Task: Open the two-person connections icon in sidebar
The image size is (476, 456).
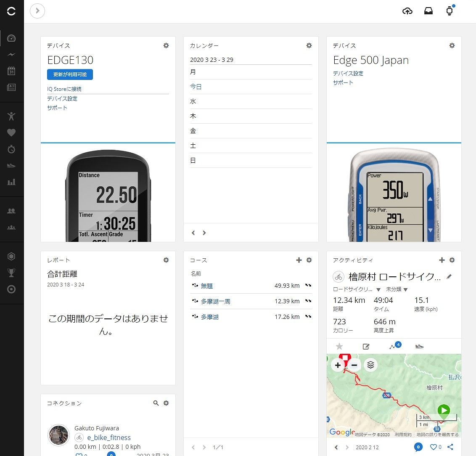Action: (x=11, y=211)
